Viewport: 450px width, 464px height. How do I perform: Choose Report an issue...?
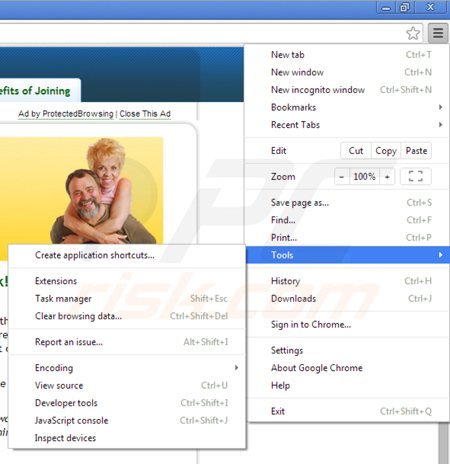point(127,342)
